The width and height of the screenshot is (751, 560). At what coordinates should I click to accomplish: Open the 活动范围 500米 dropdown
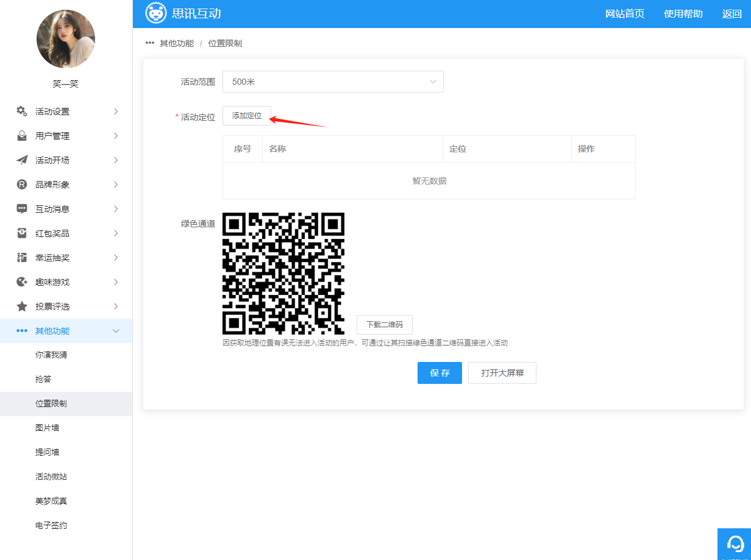pos(333,82)
